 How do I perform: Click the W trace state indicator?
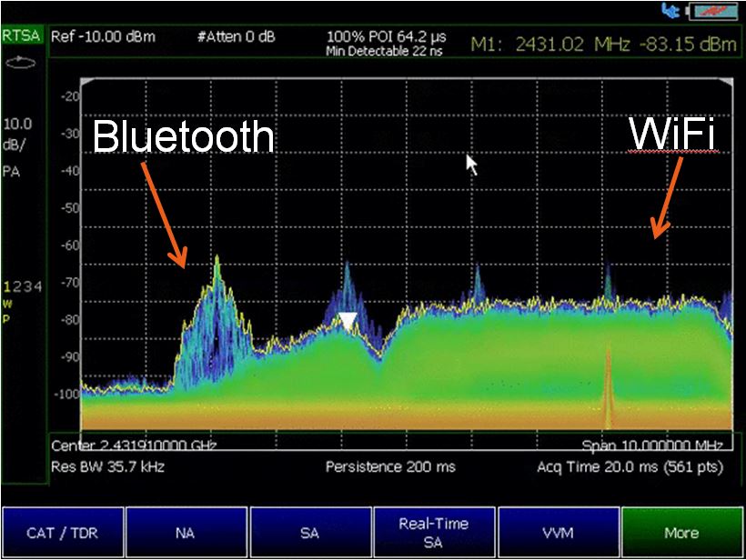[x=7, y=304]
